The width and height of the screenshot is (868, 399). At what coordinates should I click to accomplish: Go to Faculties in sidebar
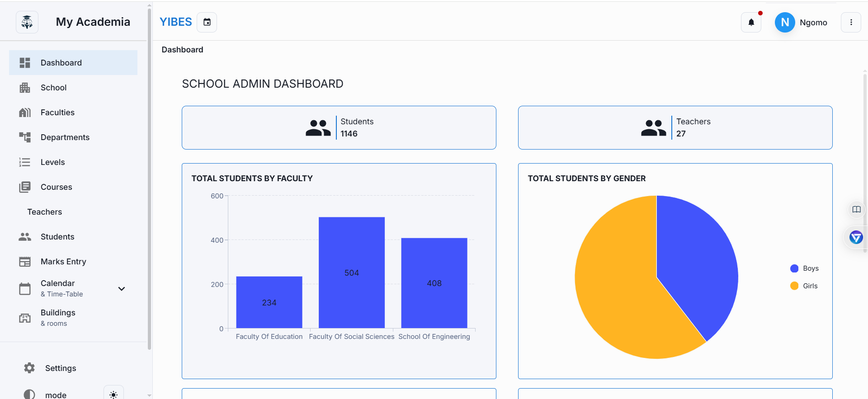coord(57,113)
